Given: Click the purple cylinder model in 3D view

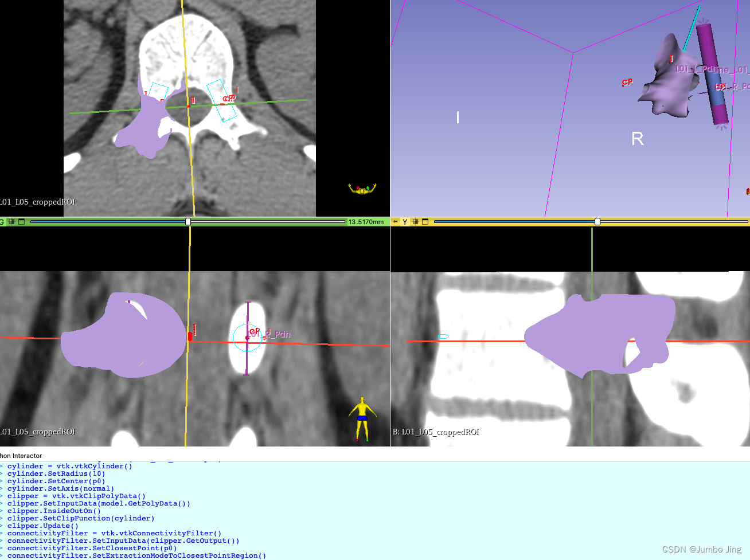Looking at the screenshot, I should coord(713,74).
